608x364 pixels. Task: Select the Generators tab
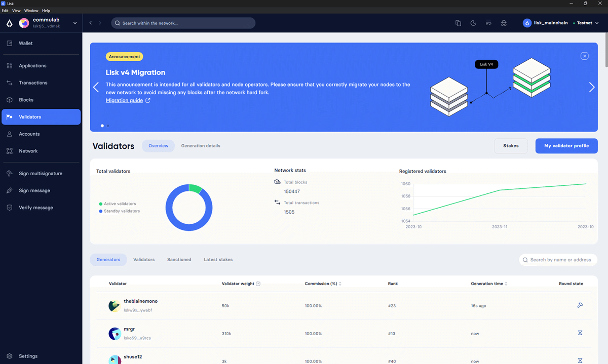point(108,260)
